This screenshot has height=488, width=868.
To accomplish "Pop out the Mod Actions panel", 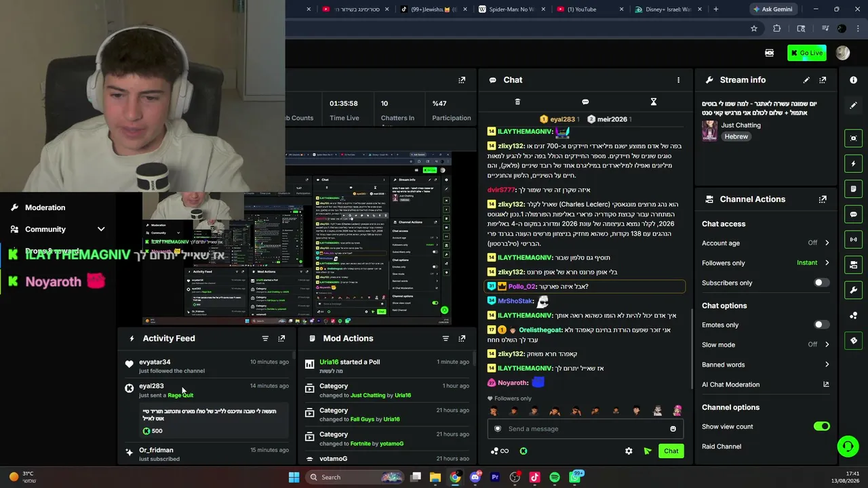I will coord(462,338).
